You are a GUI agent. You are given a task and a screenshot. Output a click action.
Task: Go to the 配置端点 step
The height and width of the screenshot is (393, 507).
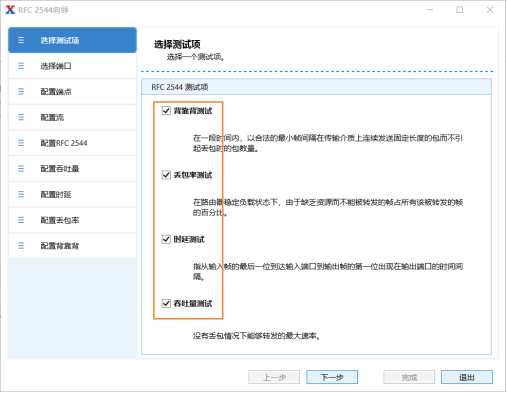click(72, 92)
